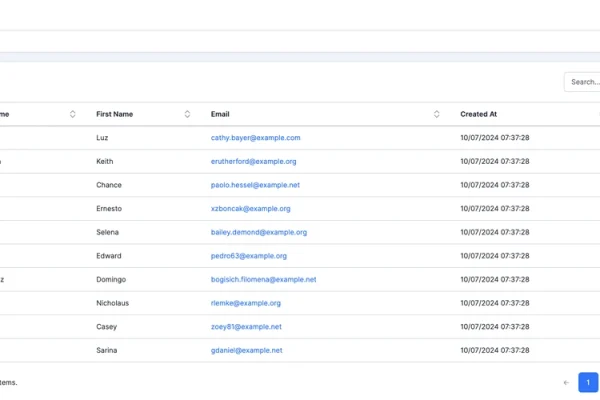
Task: Sort by the First Name column arrows
Action: 187,114
